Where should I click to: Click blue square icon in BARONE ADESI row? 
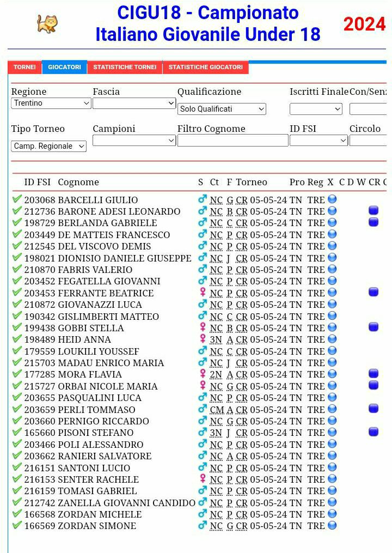point(373,210)
